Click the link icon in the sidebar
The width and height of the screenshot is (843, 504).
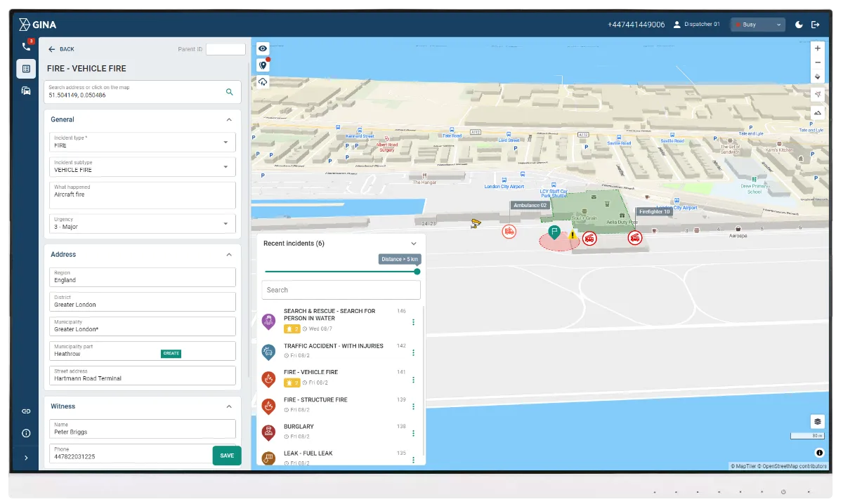(x=26, y=411)
